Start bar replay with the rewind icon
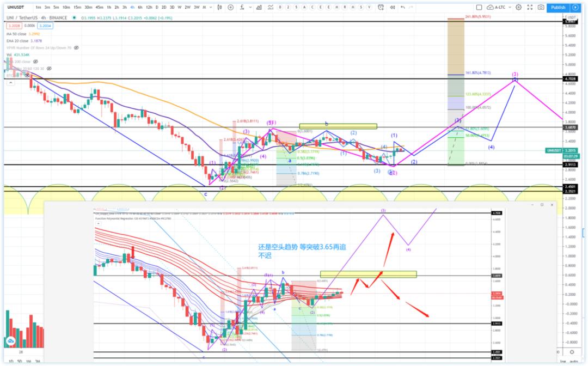This screenshot has height=366, width=588. click(392, 7)
